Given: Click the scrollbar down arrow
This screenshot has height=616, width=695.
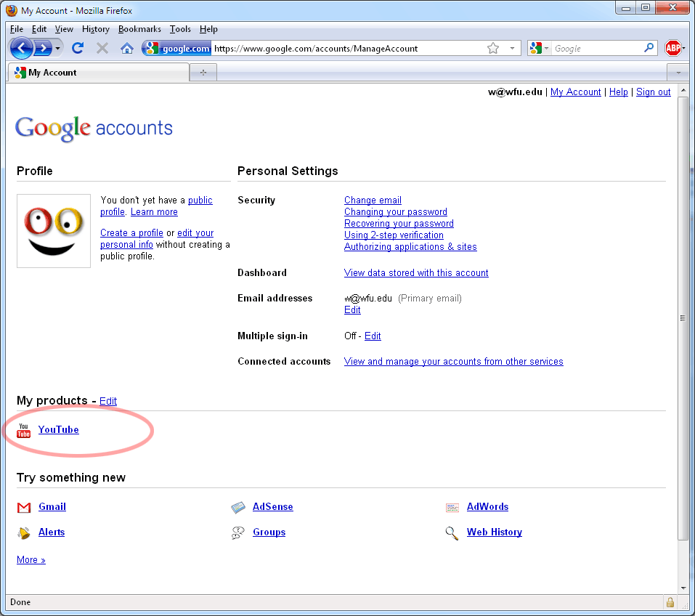Looking at the screenshot, I should click(683, 588).
